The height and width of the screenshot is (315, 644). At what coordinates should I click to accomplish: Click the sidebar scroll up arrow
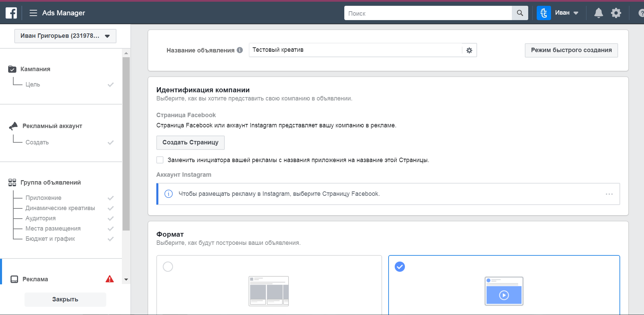pyautogui.click(x=126, y=53)
